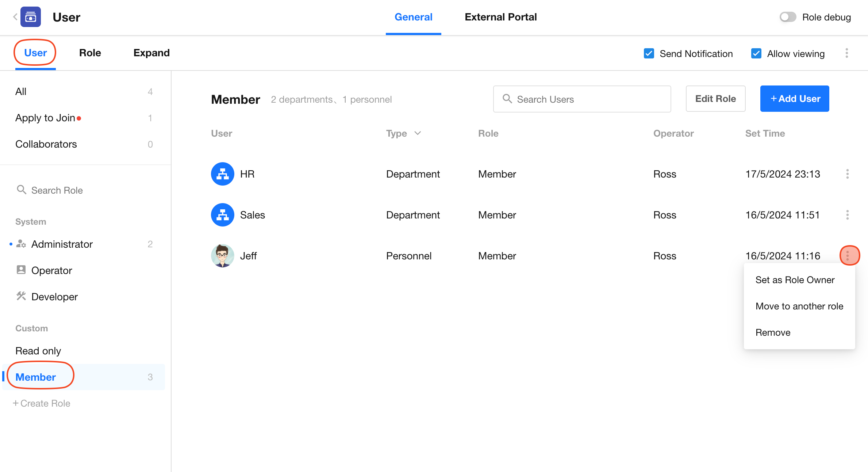The image size is (868, 472).
Task: Uncheck the Send Notification checkbox
Action: (x=649, y=53)
